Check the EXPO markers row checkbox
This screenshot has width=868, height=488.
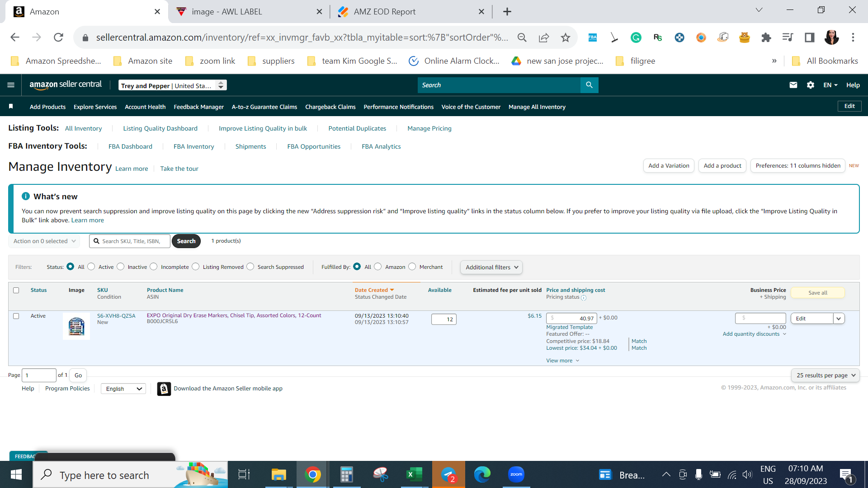[16, 316]
